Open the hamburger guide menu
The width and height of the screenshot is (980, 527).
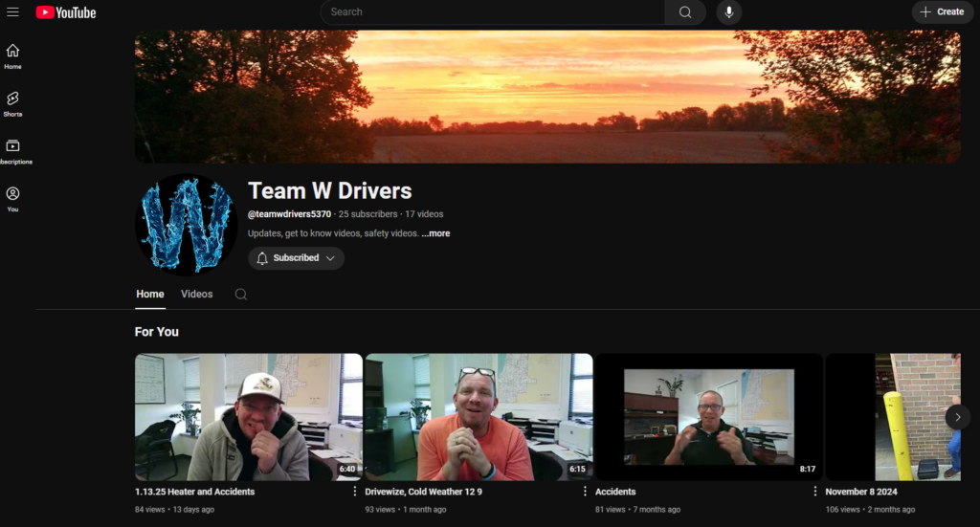pos(12,11)
